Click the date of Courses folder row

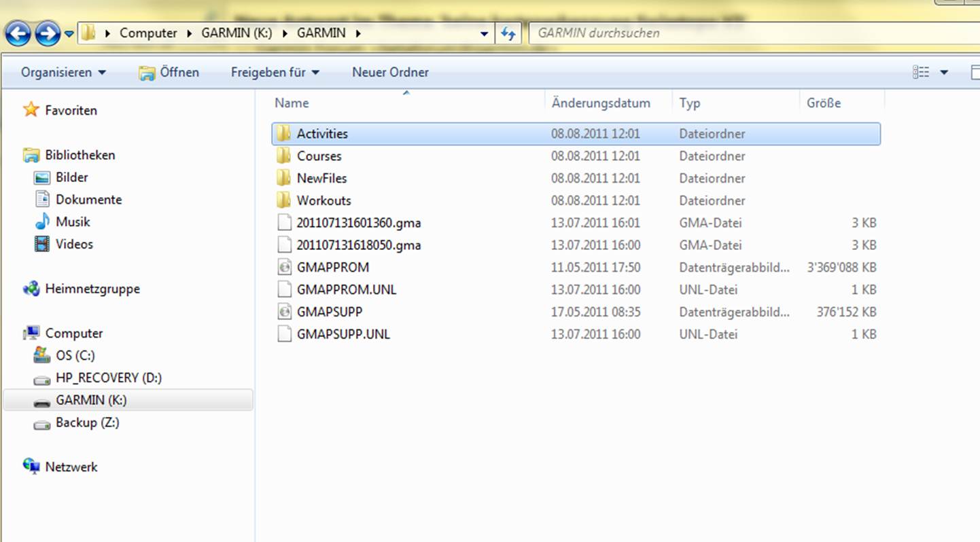click(595, 156)
